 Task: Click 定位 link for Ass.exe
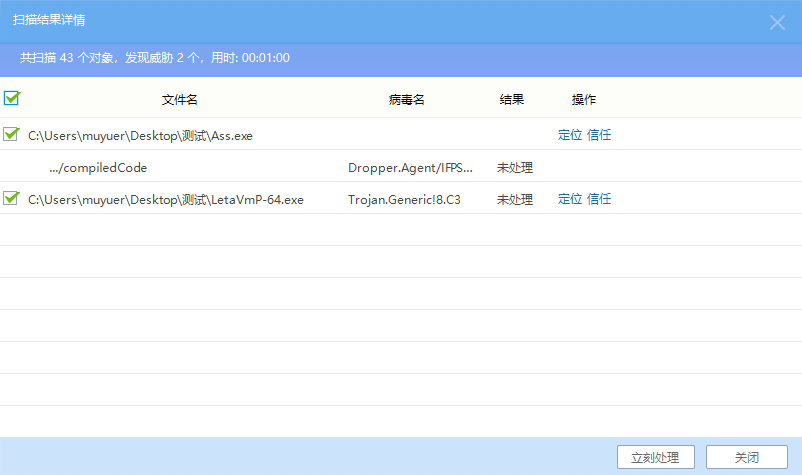[569, 135]
